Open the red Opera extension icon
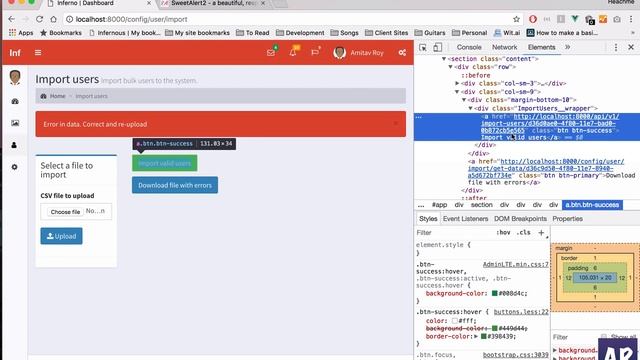640x360 pixels. pos(533,19)
